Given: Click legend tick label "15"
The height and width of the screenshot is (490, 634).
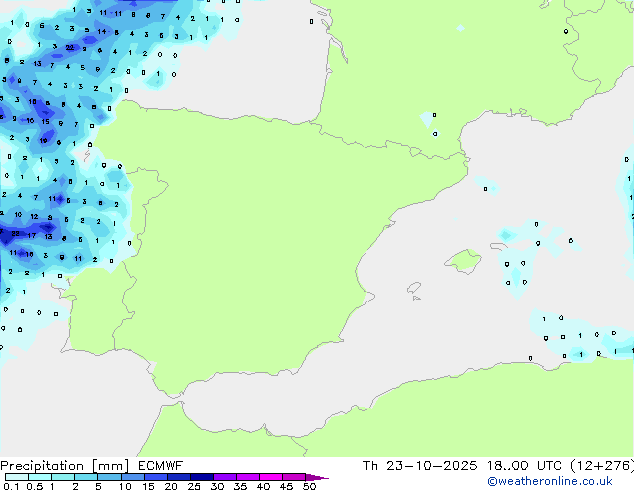Looking at the screenshot, I should coord(148,486).
